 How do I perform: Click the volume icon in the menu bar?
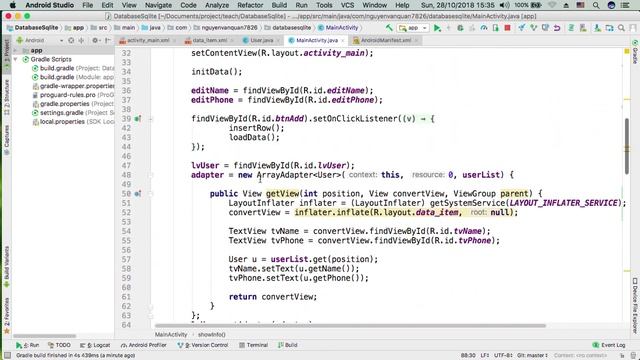click(504, 5)
